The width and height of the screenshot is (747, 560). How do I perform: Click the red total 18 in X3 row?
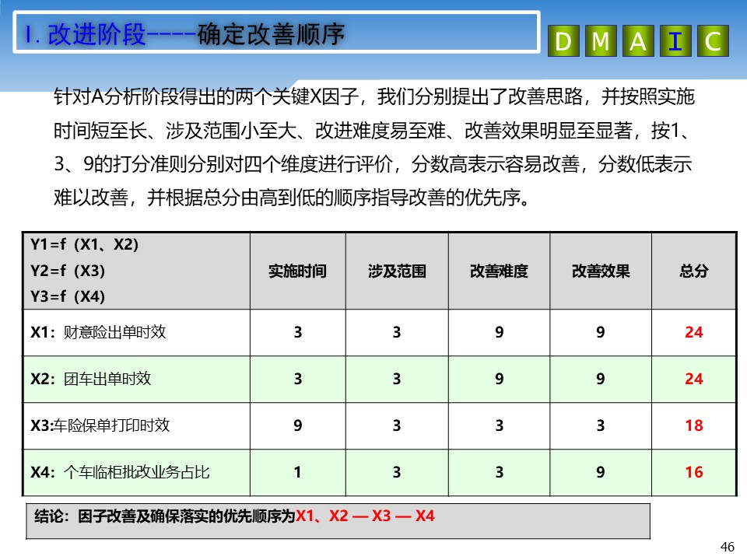coord(693,425)
